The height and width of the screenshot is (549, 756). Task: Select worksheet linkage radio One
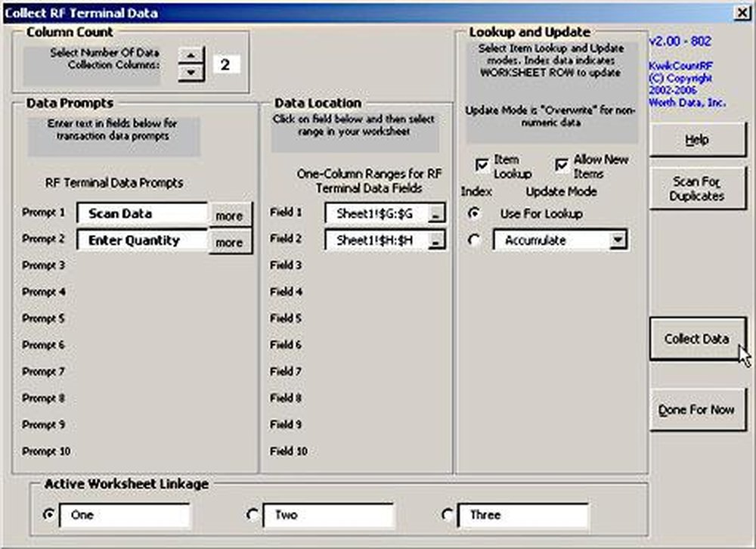pos(48,514)
